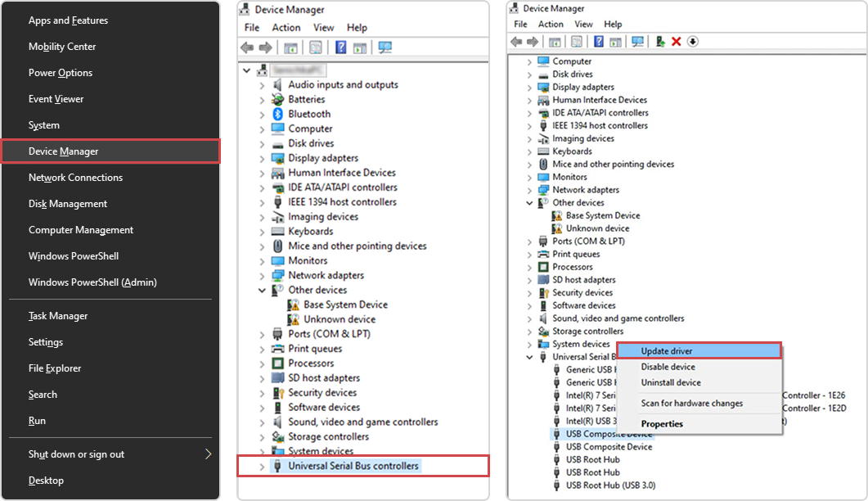
Task: Click the forward navigation arrow icon
Action: click(533, 42)
